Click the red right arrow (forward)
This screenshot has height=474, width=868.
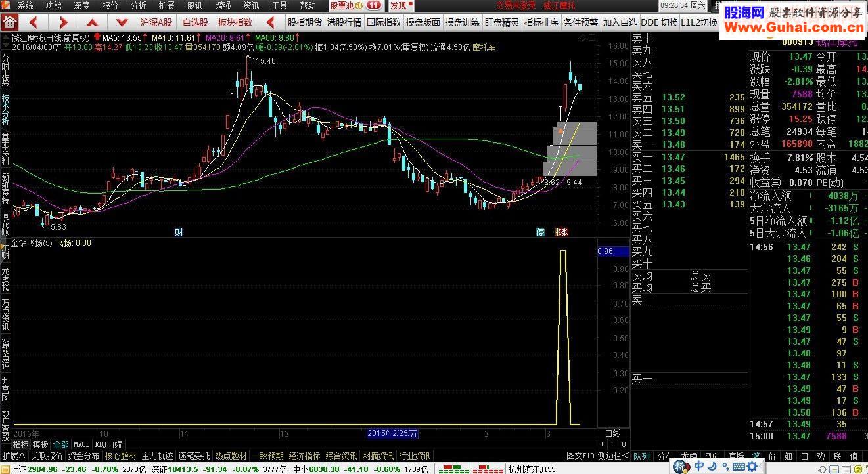click(x=63, y=22)
